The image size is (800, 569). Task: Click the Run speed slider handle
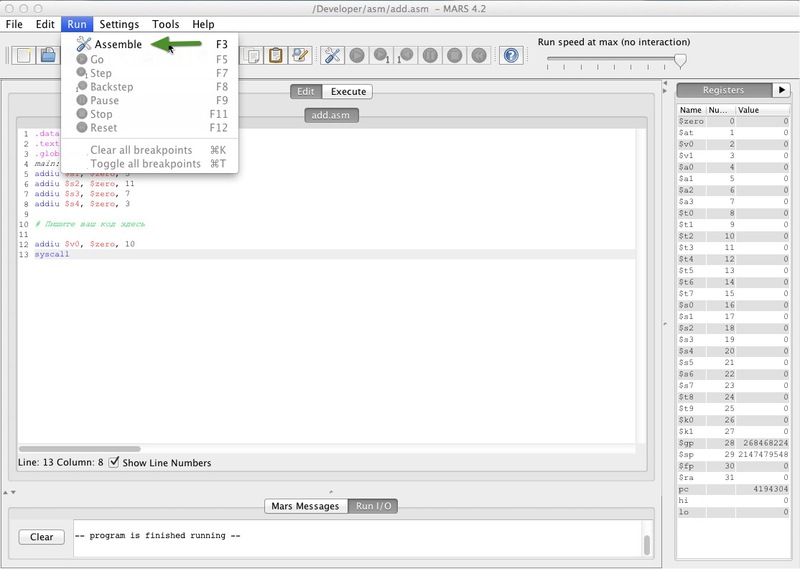(680, 60)
